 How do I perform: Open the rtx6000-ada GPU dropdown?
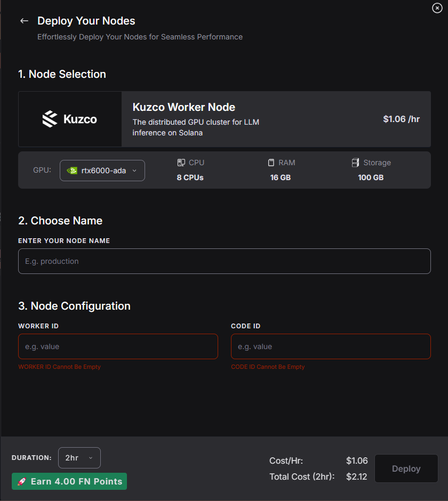102,171
